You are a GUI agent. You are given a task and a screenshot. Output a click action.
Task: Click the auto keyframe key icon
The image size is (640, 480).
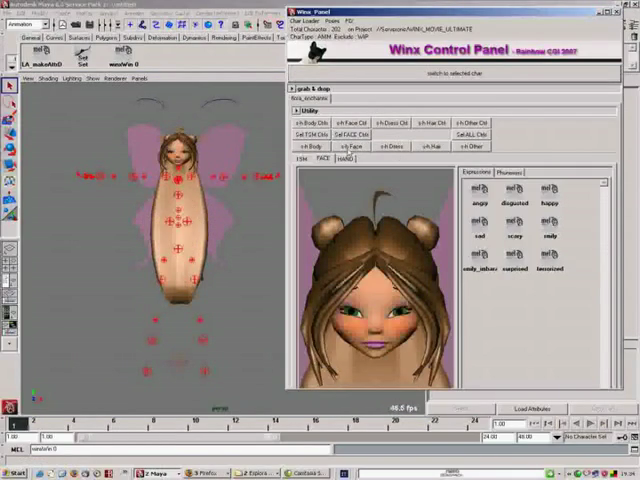point(622,437)
